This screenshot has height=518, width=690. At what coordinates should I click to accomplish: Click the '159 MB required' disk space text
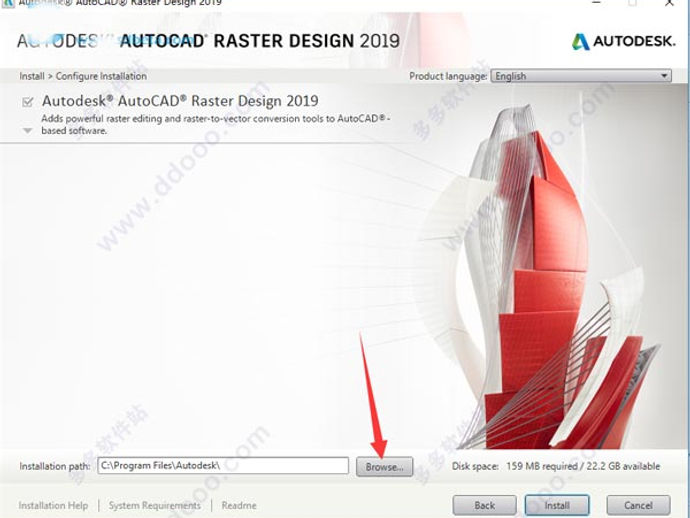point(542,466)
